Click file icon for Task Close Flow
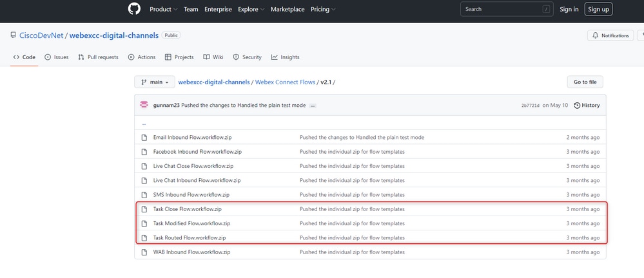Screen dimensions: 644x278 (x=144, y=209)
